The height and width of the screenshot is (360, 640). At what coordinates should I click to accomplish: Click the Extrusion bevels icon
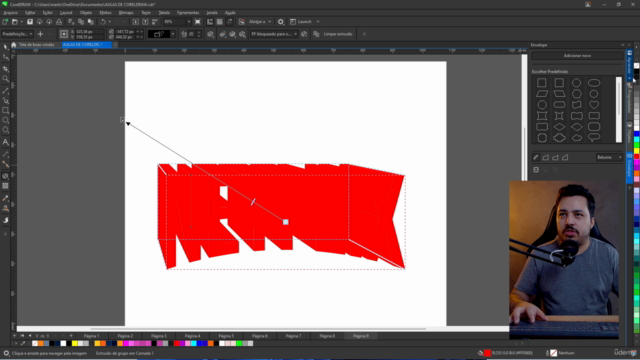(233, 34)
